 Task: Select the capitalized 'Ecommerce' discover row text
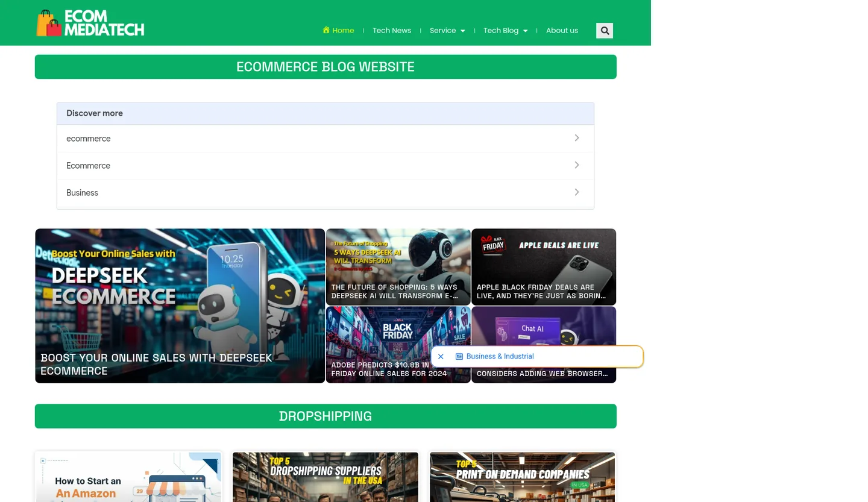88,166
